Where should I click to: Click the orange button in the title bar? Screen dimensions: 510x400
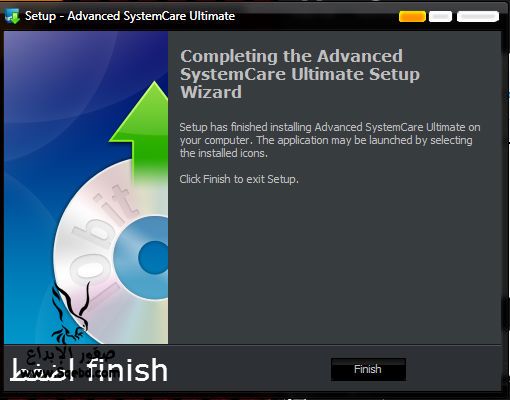(x=412, y=16)
